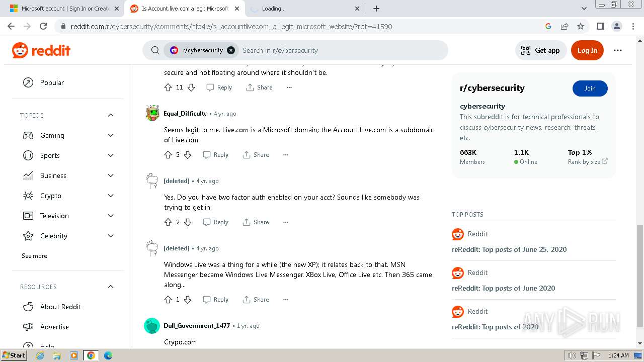Open more options on Equal_Difficulty's comment
This screenshot has width=644, height=362.
click(x=285, y=155)
